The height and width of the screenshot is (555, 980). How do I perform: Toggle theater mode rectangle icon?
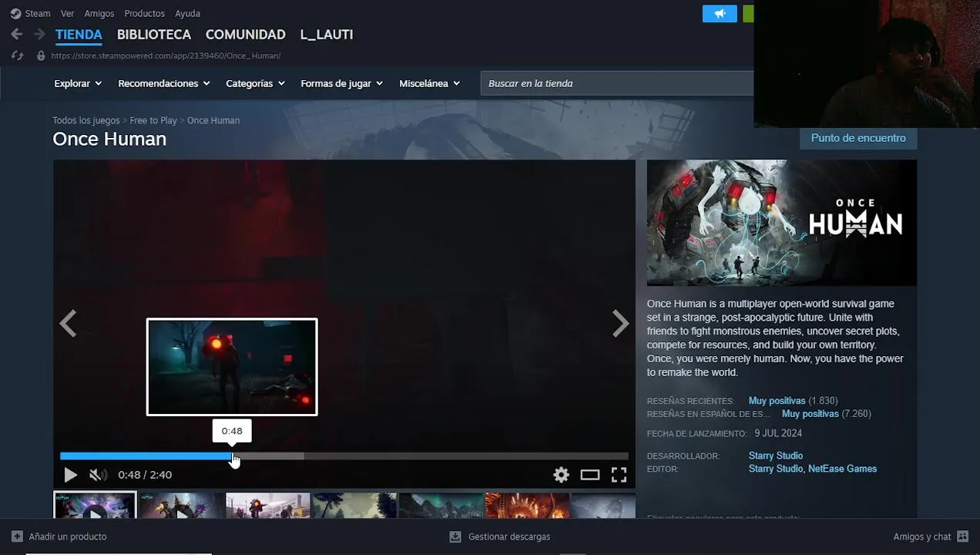click(590, 475)
